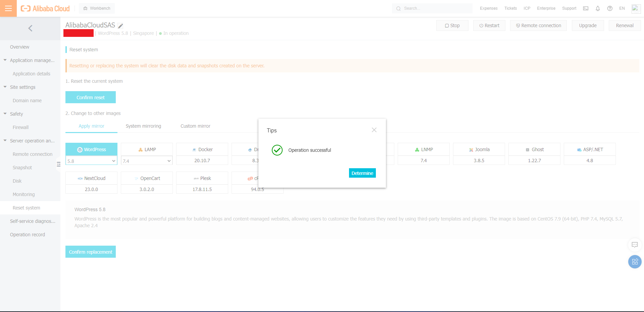This screenshot has height=312, width=644.
Task: Open Reset system in the sidebar
Action: tap(30, 208)
